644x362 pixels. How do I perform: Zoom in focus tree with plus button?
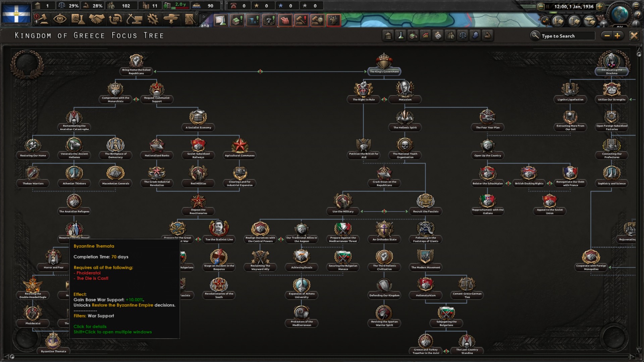618,36
